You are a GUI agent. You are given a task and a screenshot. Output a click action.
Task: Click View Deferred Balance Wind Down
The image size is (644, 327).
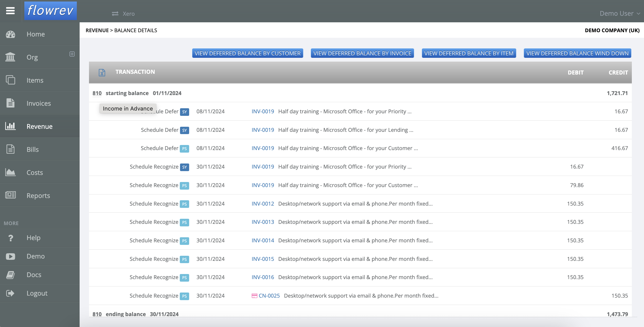(x=577, y=53)
